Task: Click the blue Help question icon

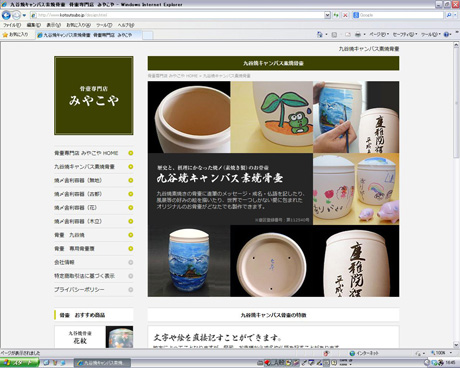Action: tap(447, 34)
